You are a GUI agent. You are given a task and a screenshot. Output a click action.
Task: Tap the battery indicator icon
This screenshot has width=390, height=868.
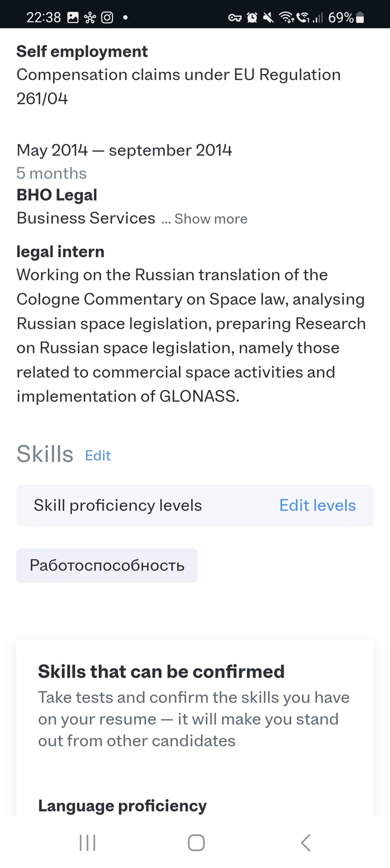360,18
